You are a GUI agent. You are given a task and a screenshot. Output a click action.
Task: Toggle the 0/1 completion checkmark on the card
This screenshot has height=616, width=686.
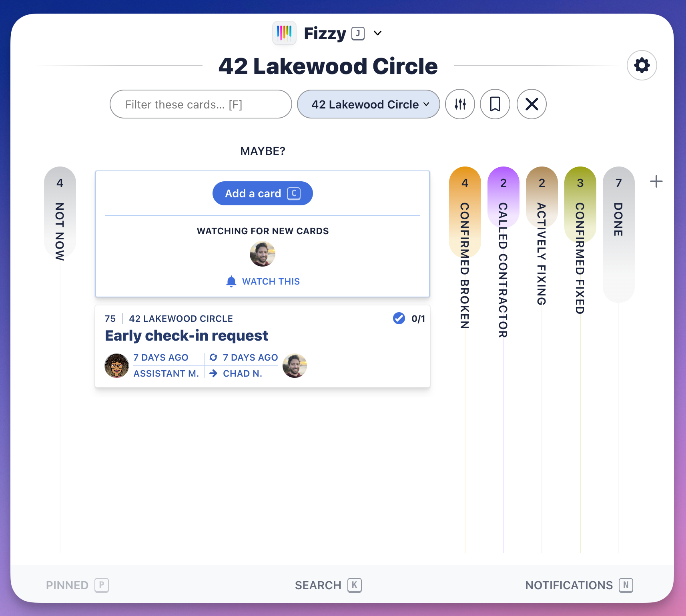399,318
